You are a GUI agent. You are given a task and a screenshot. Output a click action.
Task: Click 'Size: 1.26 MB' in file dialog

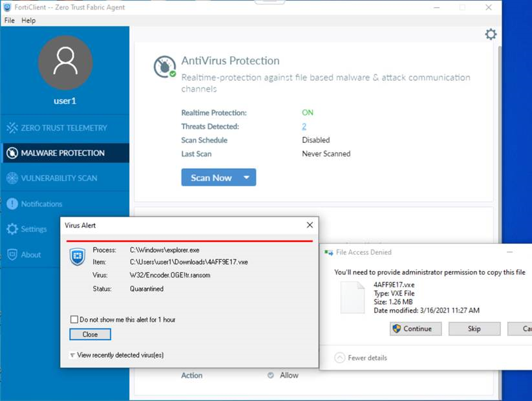(393, 301)
